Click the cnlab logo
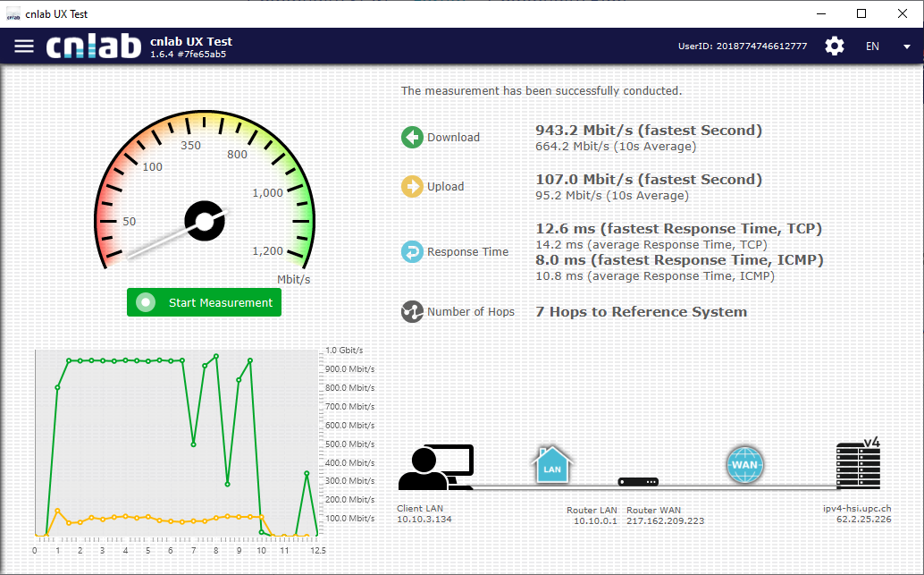 [94, 47]
